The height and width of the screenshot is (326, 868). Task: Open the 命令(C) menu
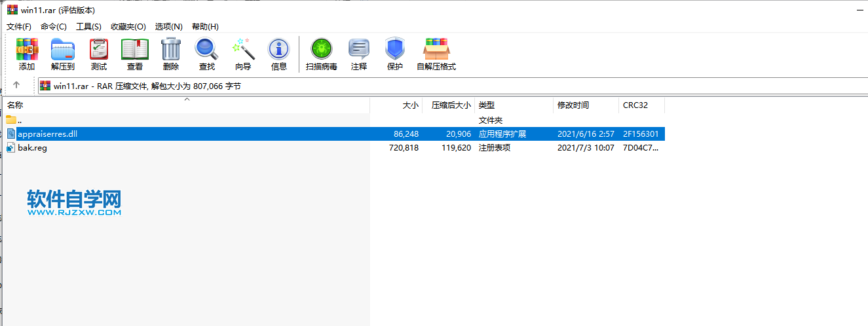54,26
